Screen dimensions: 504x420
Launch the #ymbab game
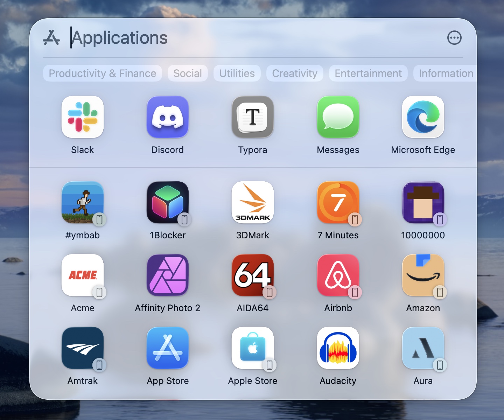point(83,202)
